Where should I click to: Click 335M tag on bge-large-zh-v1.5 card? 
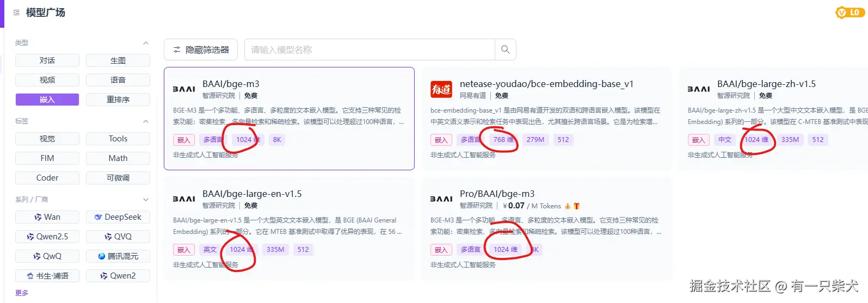pyautogui.click(x=790, y=140)
